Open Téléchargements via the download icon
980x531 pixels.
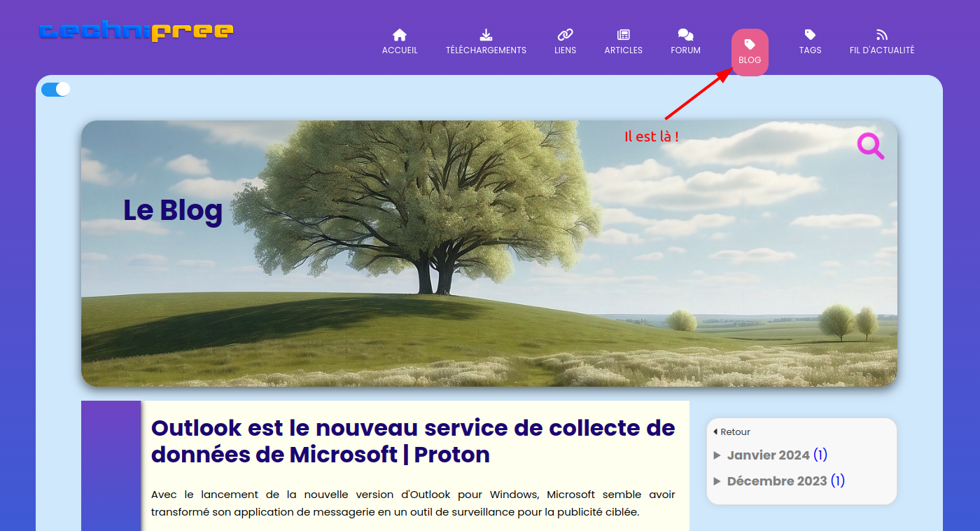(x=486, y=35)
